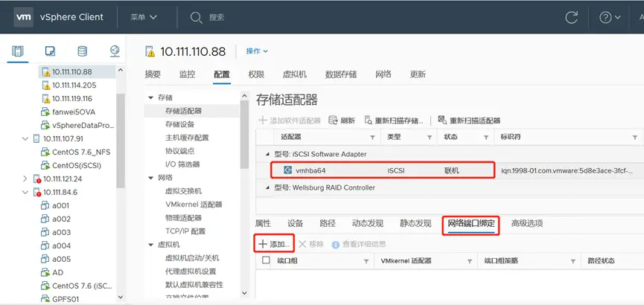The width and height of the screenshot is (644, 305).
Task: Collapse the Wellsburg RAID Controller group
Action: (x=268, y=187)
